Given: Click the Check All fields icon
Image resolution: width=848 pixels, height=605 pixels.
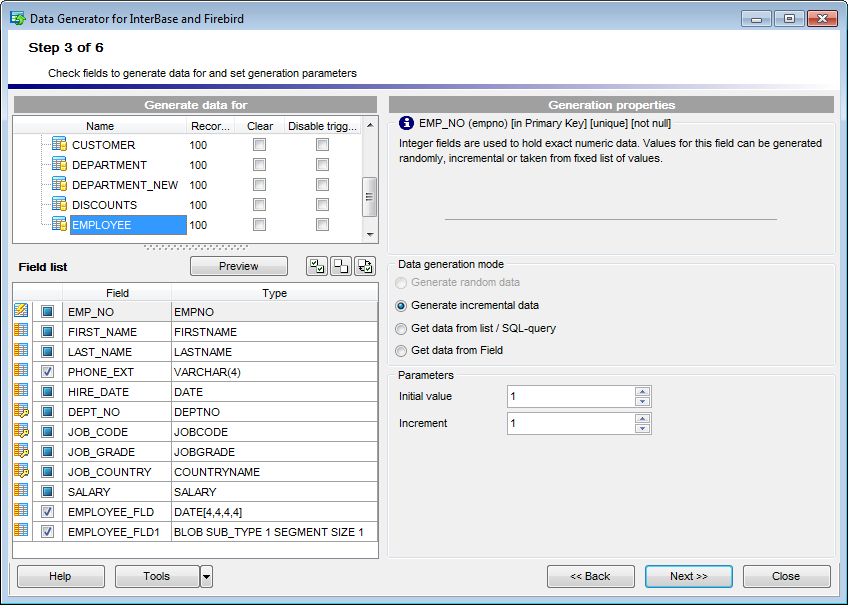Looking at the screenshot, I should (316, 266).
